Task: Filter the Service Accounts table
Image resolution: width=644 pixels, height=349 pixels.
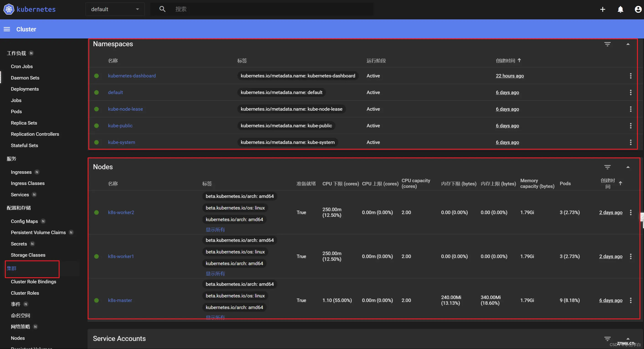Action: (x=607, y=339)
